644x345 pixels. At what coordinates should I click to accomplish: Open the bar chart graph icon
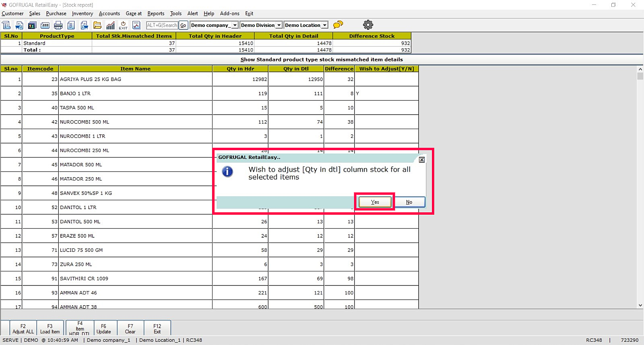click(x=110, y=25)
